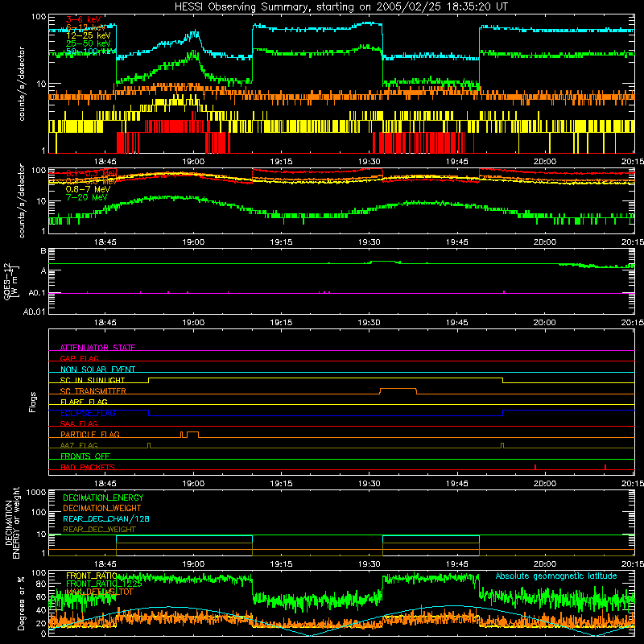Click the Degrees or % axis title
This screenshot has width=644, height=644.
coord(21,603)
